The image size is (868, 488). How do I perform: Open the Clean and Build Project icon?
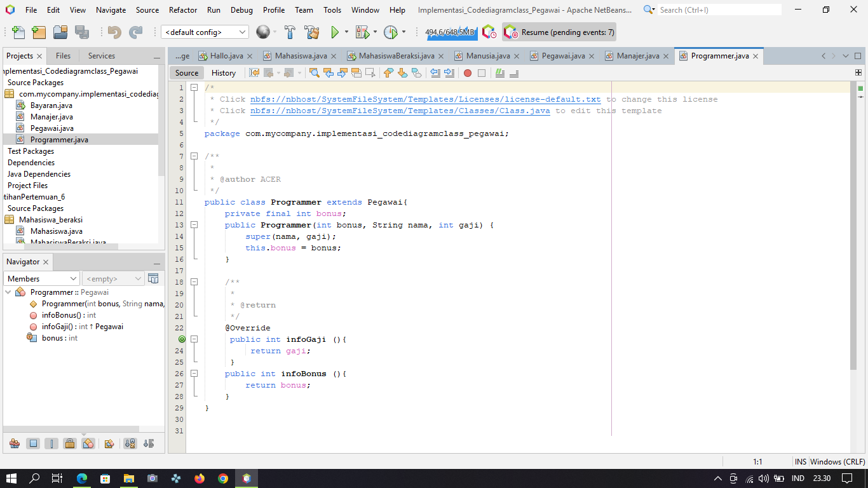[x=311, y=32]
